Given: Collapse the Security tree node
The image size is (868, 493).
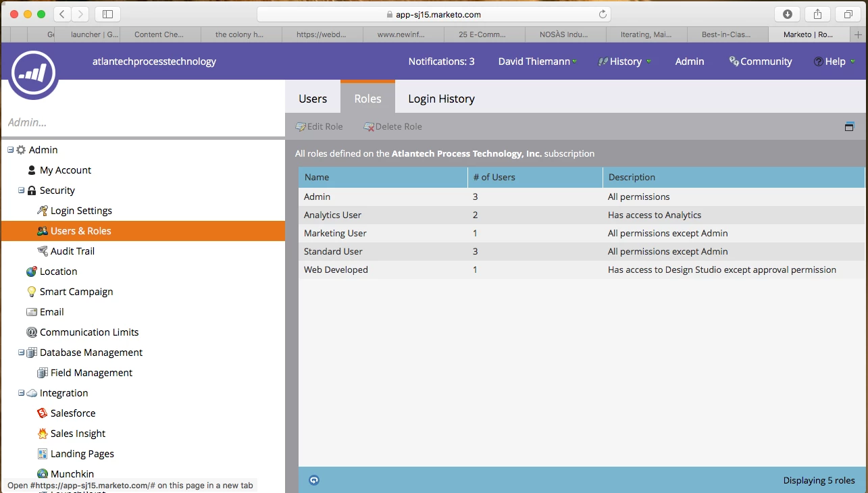Looking at the screenshot, I should pyautogui.click(x=21, y=190).
